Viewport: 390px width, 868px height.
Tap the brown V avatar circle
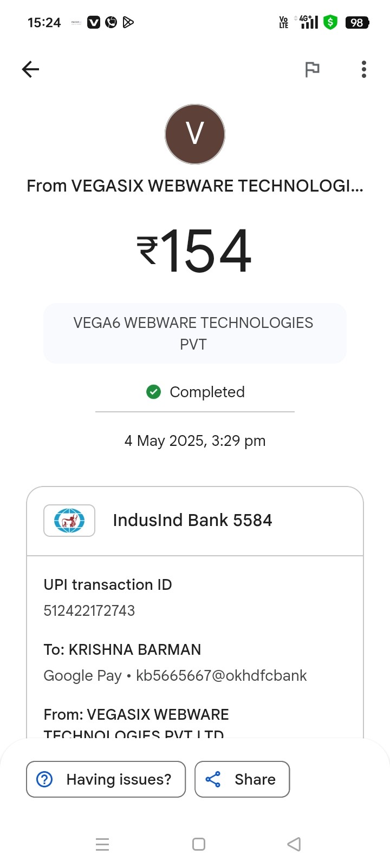[x=195, y=134]
